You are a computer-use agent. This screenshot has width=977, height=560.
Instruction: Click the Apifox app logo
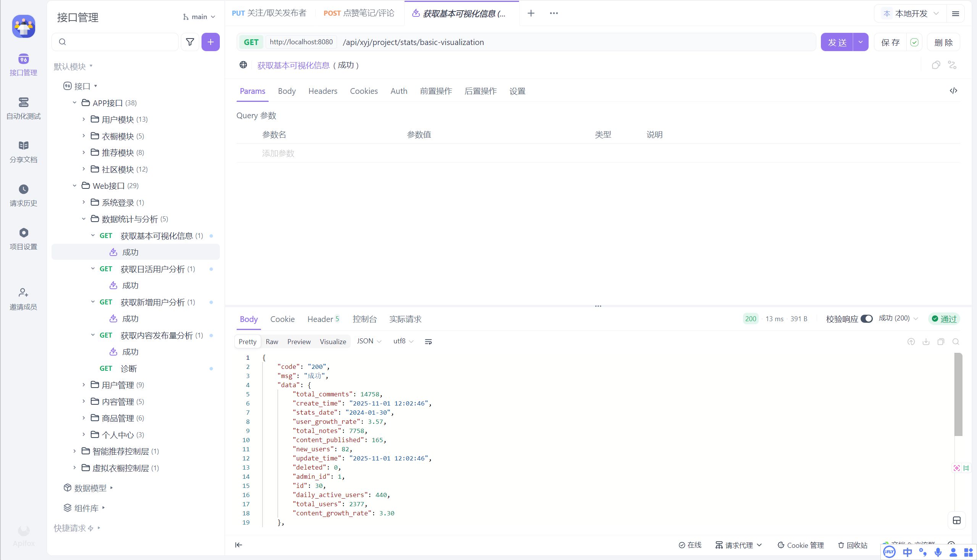point(24,26)
